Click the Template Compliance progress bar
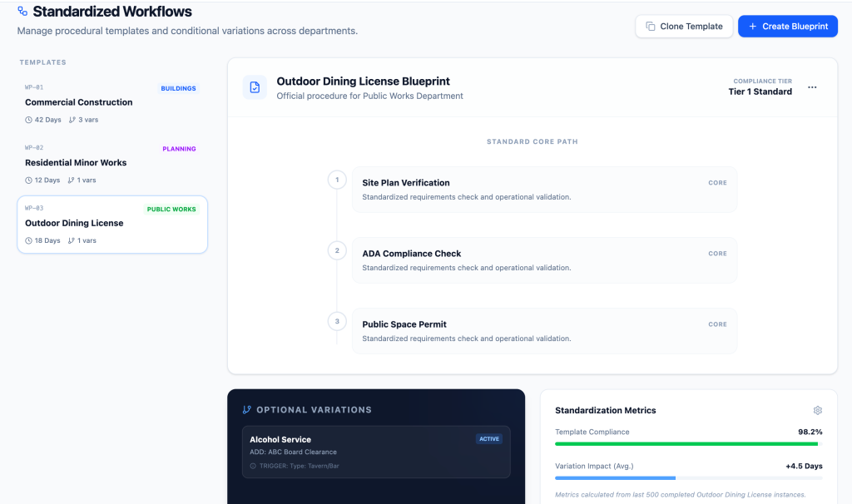The width and height of the screenshot is (852, 504). pyautogui.click(x=688, y=444)
